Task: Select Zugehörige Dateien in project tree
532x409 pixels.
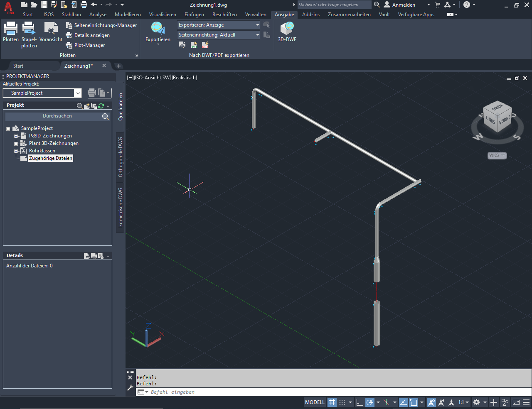Action: pos(51,158)
